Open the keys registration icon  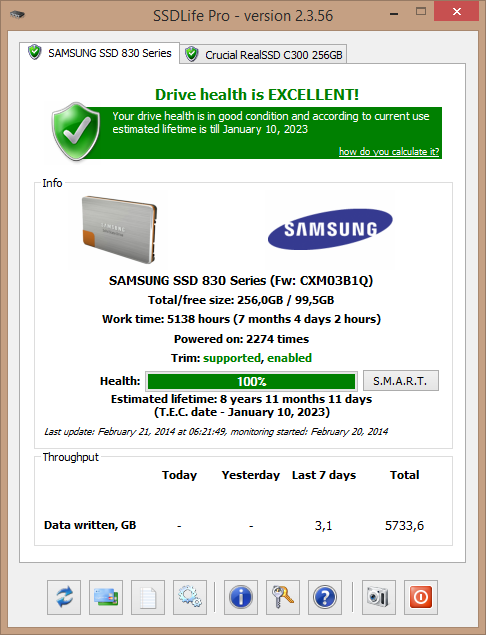coord(283,597)
